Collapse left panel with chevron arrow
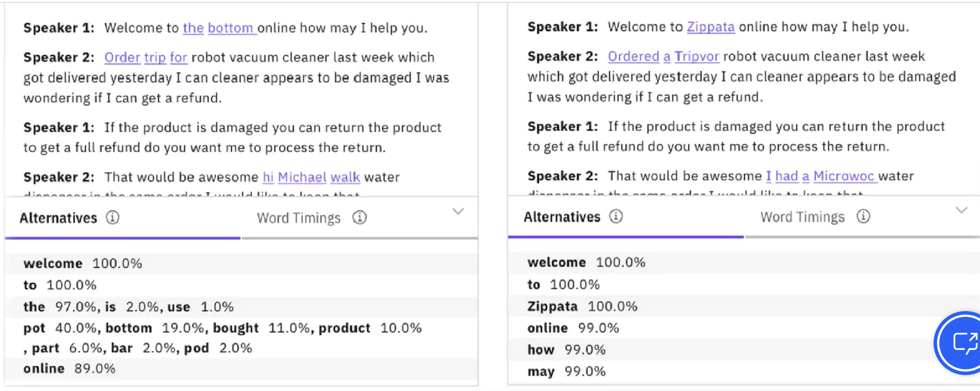Viewport: 980px width, 391px height. (x=458, y=211)
